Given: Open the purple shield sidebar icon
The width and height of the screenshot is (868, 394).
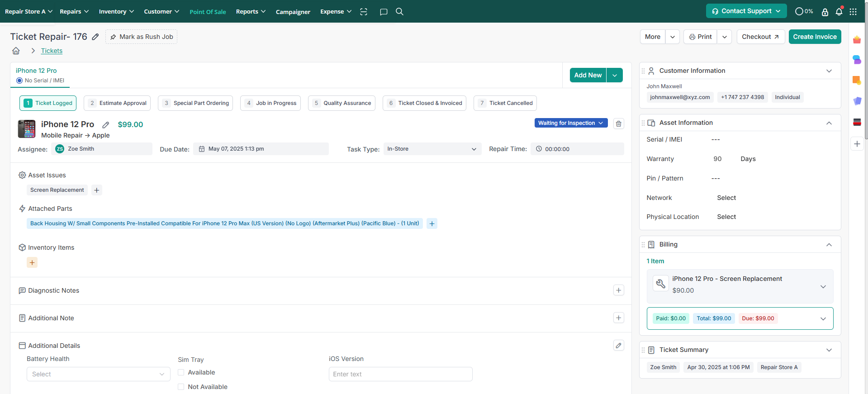Looking at the screenshot, I should [857, 101].
